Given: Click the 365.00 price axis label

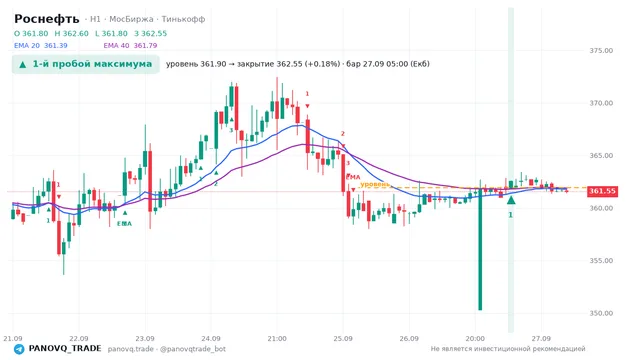Looking at the screenshot, I should (601, 156).
